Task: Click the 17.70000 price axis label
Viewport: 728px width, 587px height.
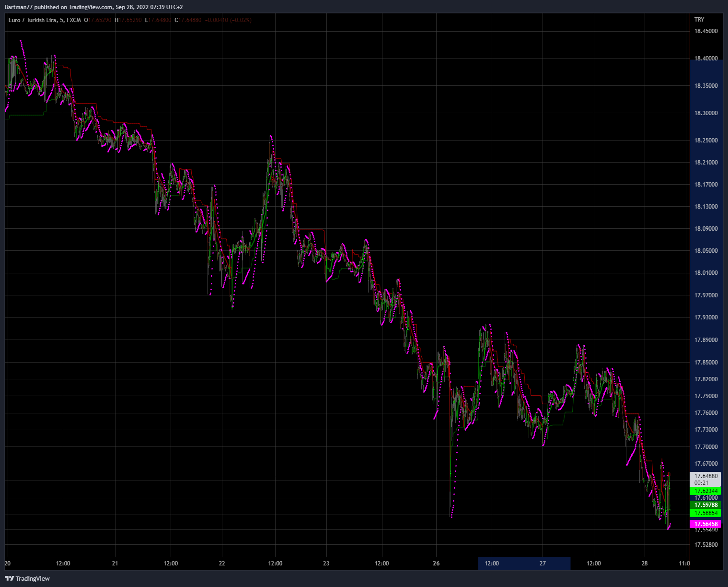Action: [706, 447]
